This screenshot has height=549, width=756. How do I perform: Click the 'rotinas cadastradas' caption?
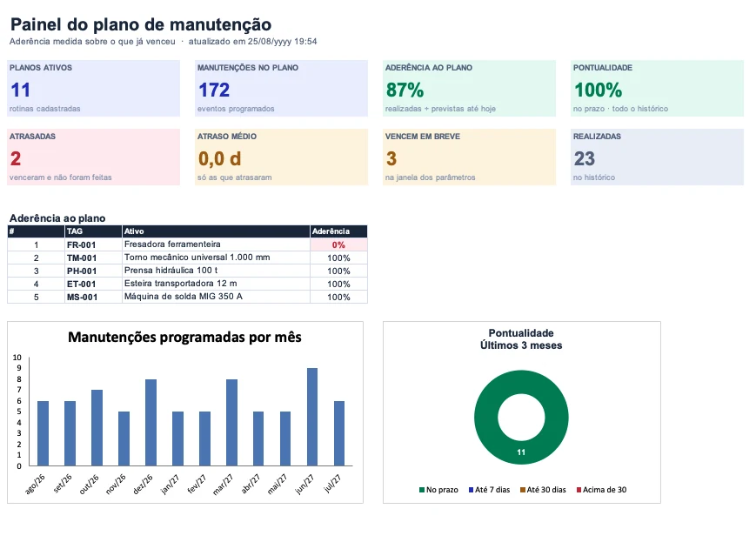tap(45, 109)
